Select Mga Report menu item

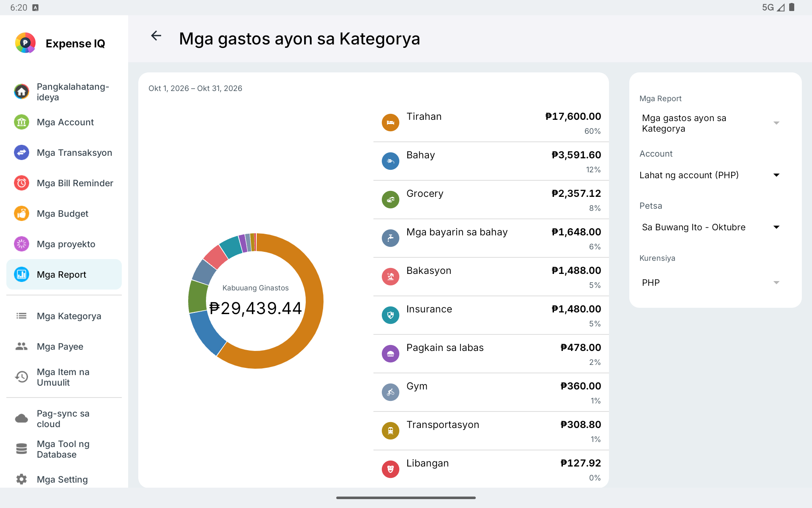[64, 274]
